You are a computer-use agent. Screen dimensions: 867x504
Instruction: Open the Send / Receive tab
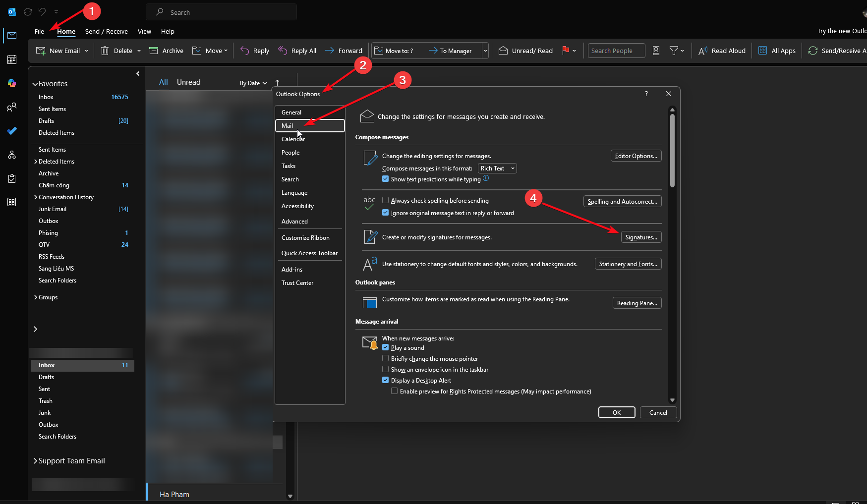point(107,31)
